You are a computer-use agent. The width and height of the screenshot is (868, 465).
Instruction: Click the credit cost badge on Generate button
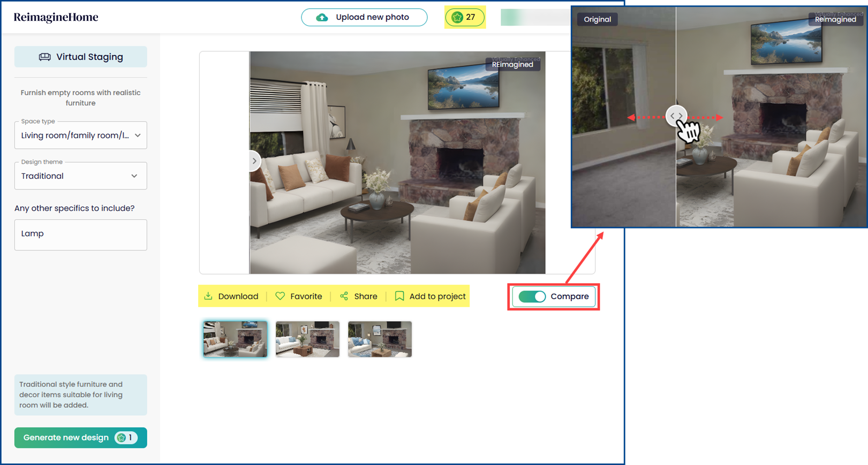[x=126, y=438]
